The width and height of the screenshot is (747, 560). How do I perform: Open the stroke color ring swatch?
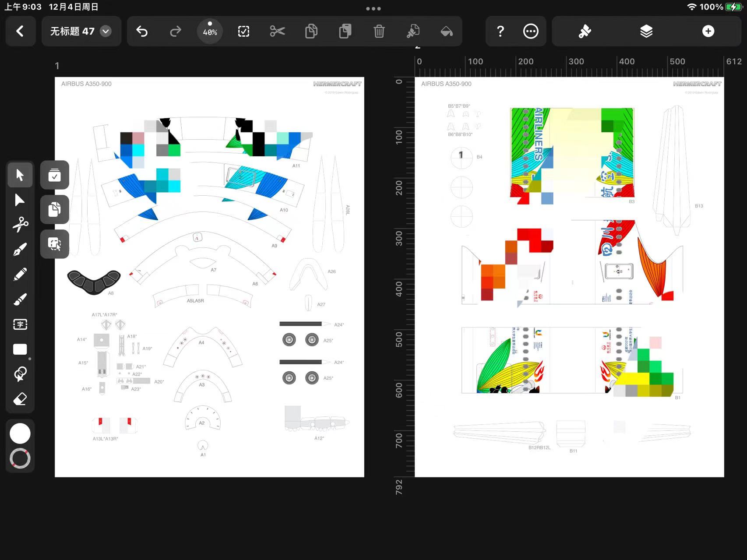click(x=20, y=458)
